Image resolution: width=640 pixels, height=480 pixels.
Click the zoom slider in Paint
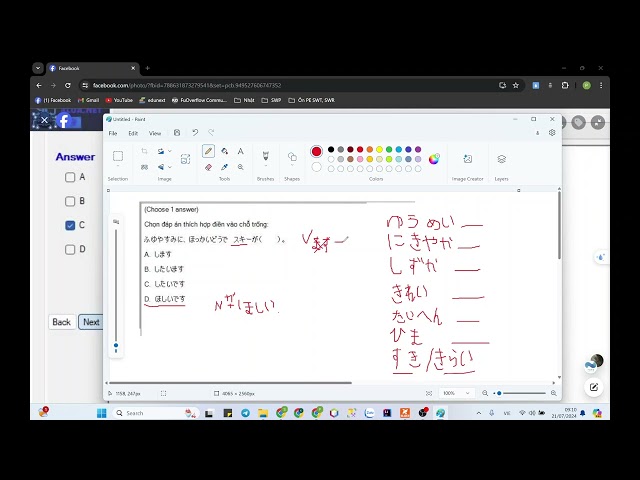520,393
